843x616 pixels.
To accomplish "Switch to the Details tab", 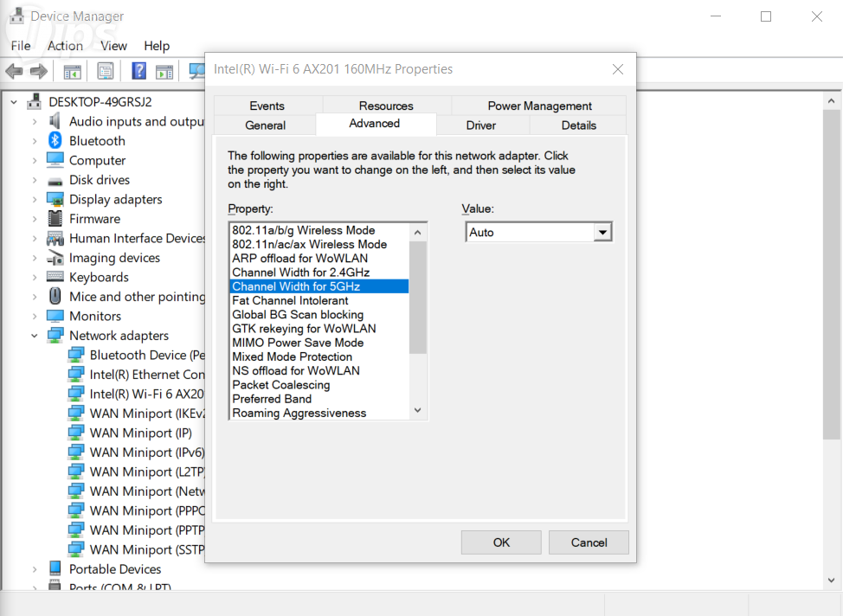I will (x=578, y=125).
